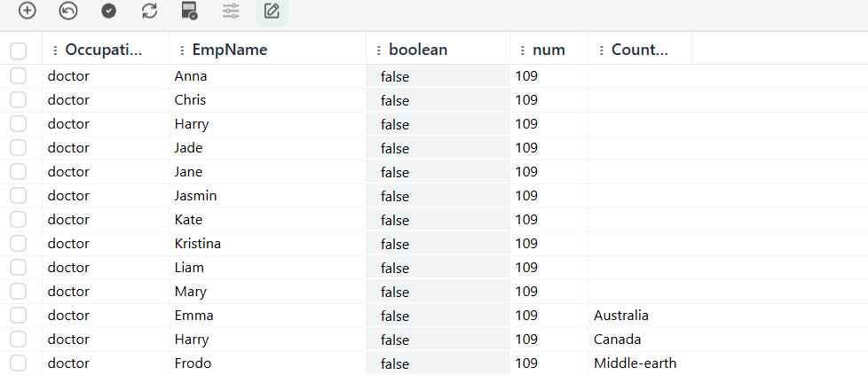Check the Jasmin row checkbox

[x=19, y=195]
